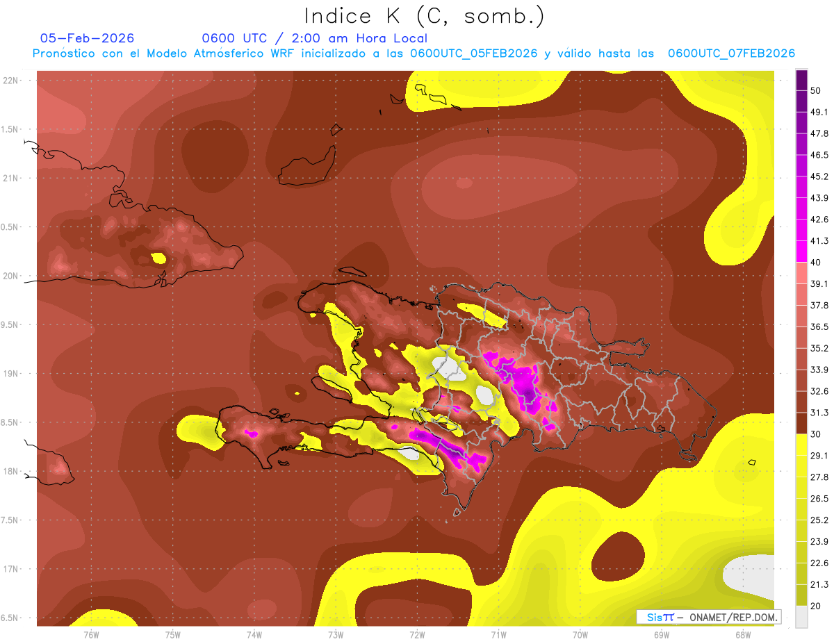Click the '21.3' legend value
The width and height of the screenshot is (834, 644).
tap(819, 585)
